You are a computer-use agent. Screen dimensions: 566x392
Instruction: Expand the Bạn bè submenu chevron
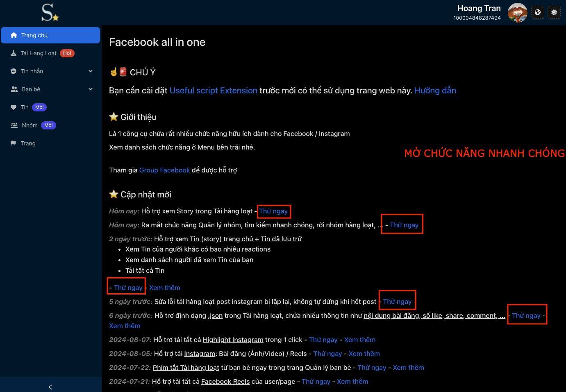tap(91, 89)
